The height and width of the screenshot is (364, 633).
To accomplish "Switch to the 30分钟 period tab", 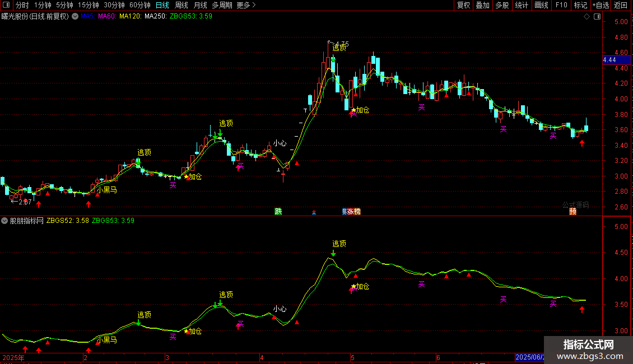I will (114, 5).
